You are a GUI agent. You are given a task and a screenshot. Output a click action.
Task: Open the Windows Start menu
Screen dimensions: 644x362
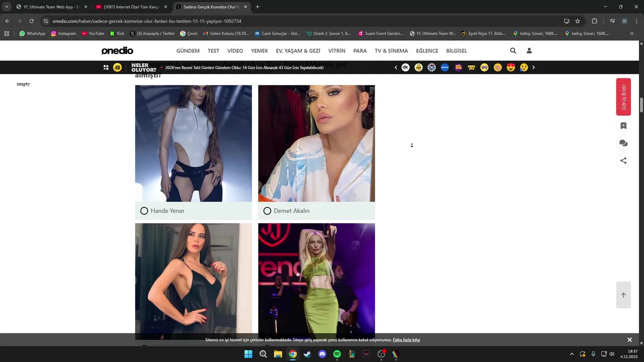tap(248, 354)
